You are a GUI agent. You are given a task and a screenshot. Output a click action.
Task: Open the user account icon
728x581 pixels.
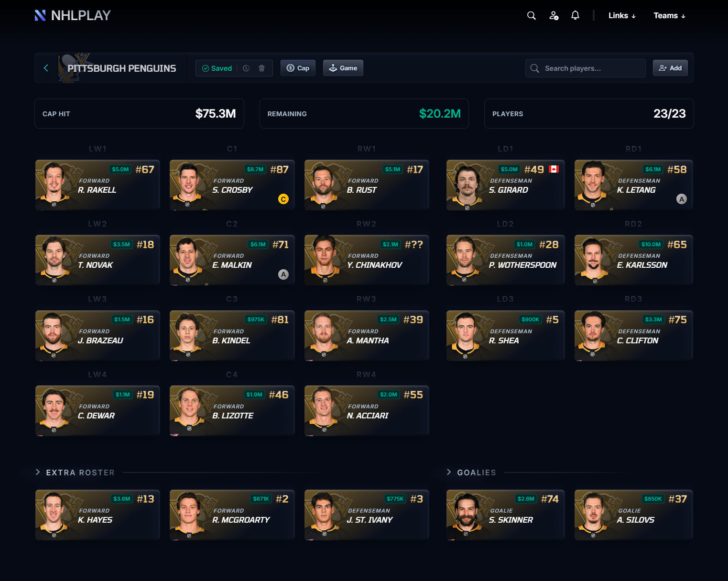[x=554, y=16]
